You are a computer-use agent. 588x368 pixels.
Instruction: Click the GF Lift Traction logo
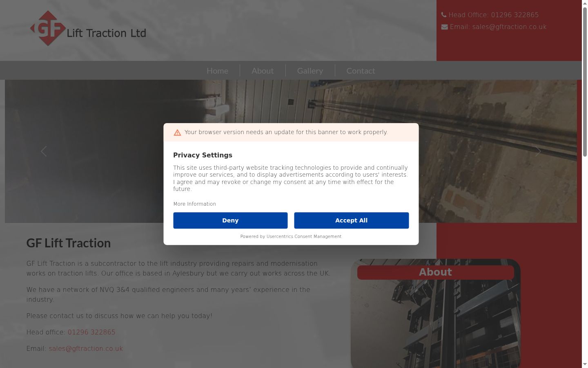click(88, 28)
